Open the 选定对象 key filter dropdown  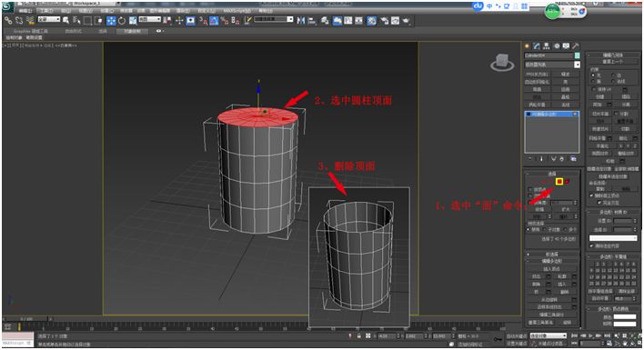tap(548, 335)
